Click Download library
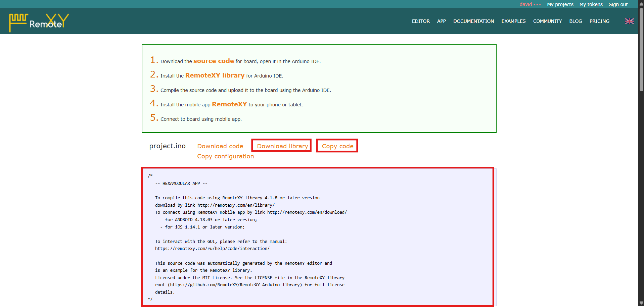 click(282, 146)
